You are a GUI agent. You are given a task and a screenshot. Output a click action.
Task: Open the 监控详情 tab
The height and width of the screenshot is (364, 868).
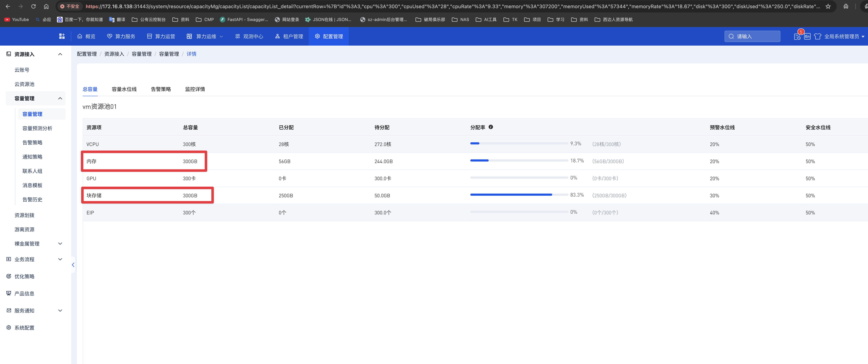coord(195,89)
